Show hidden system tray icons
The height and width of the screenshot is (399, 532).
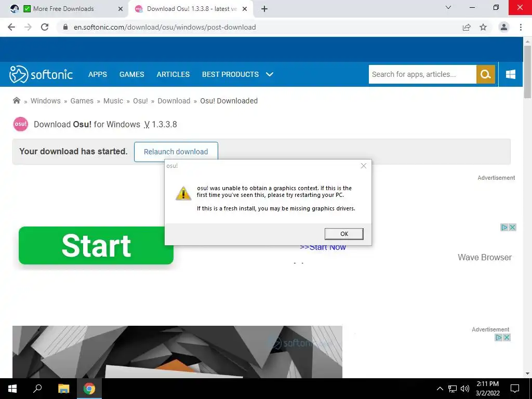pyautogui.click(x=440, y=389)
